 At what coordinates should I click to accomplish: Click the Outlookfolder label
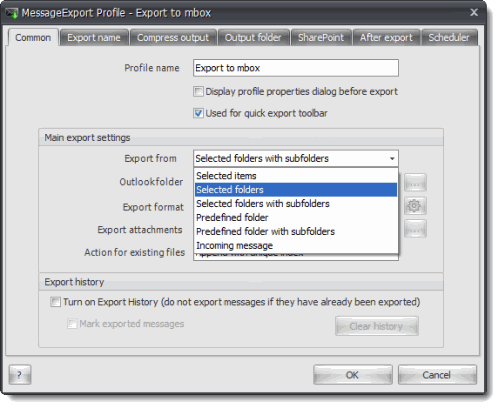151,182
